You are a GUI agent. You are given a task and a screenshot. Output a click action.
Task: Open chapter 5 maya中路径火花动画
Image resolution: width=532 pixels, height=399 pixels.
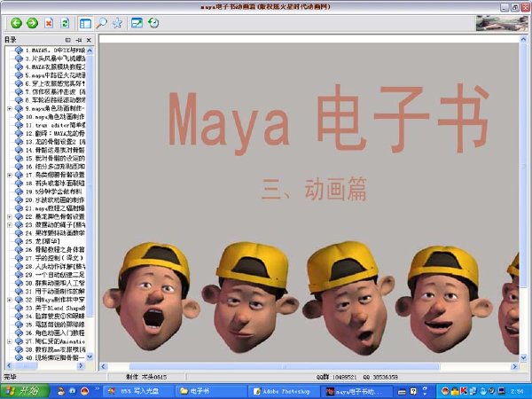click(55, 75)
